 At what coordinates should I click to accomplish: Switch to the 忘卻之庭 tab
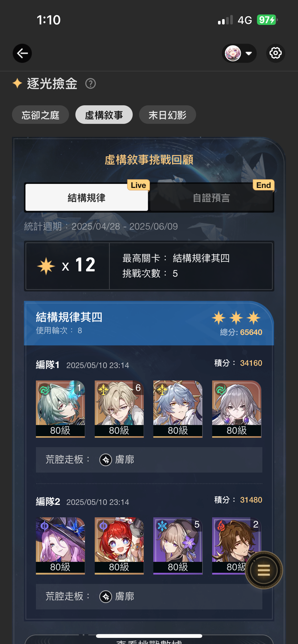[x=40, y=115]
